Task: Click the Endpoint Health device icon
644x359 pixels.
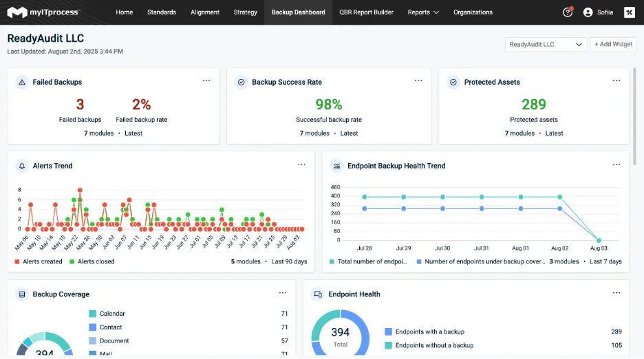Action: click(x=318, y=294)
